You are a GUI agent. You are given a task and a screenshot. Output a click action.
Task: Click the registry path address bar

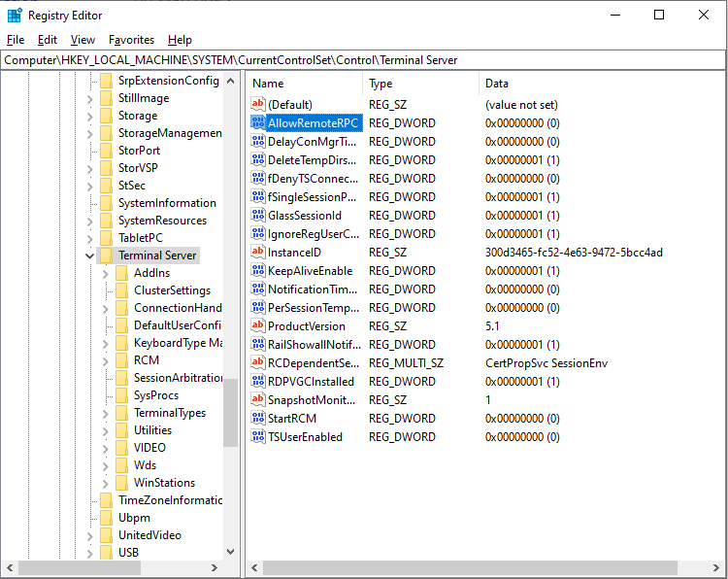click(363, 60)
